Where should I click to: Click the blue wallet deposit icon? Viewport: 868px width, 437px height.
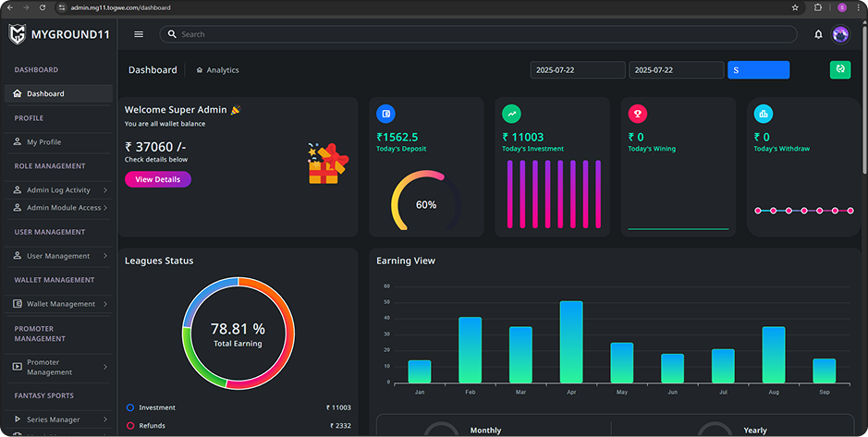click(x=385, y=114)
